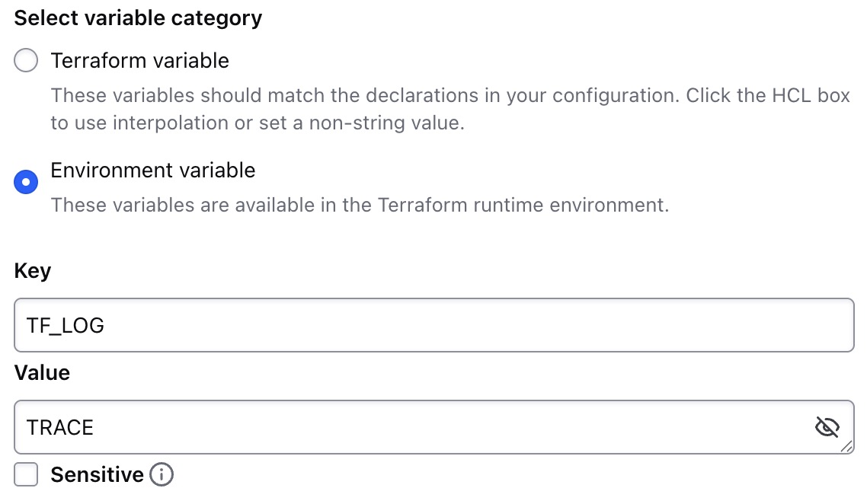Select the Environment variable radio button
The height and width of the screenshot is (504, 867).
pyautogui.click(x=26, y=182)
